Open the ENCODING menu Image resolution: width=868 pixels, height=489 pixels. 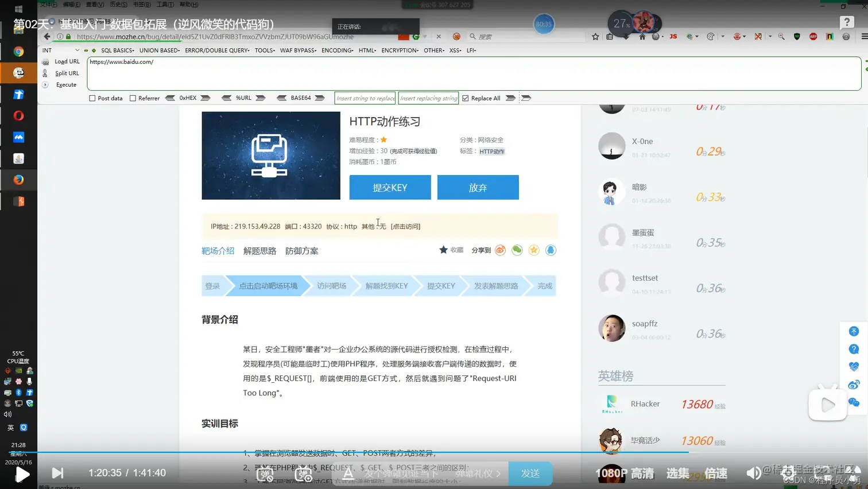[337, 51]
